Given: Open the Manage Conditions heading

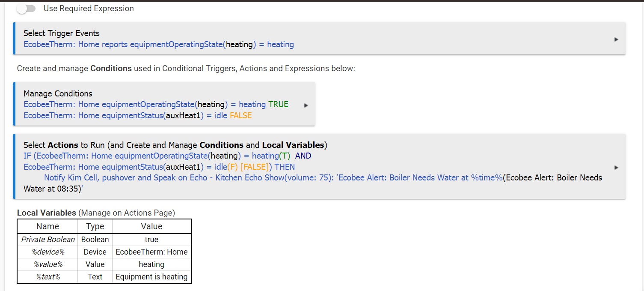Looking at the screenshot, I should [58, 93].
